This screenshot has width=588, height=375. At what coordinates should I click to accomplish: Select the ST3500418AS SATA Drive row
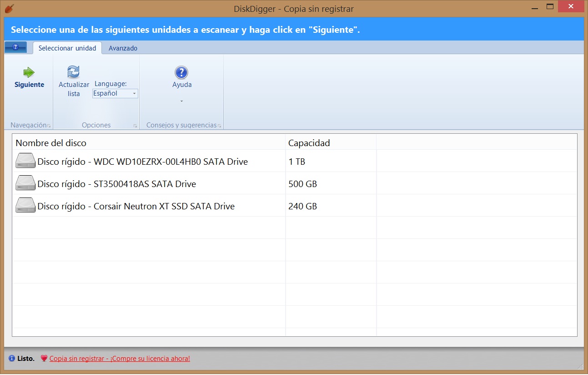tap(295, 183)
